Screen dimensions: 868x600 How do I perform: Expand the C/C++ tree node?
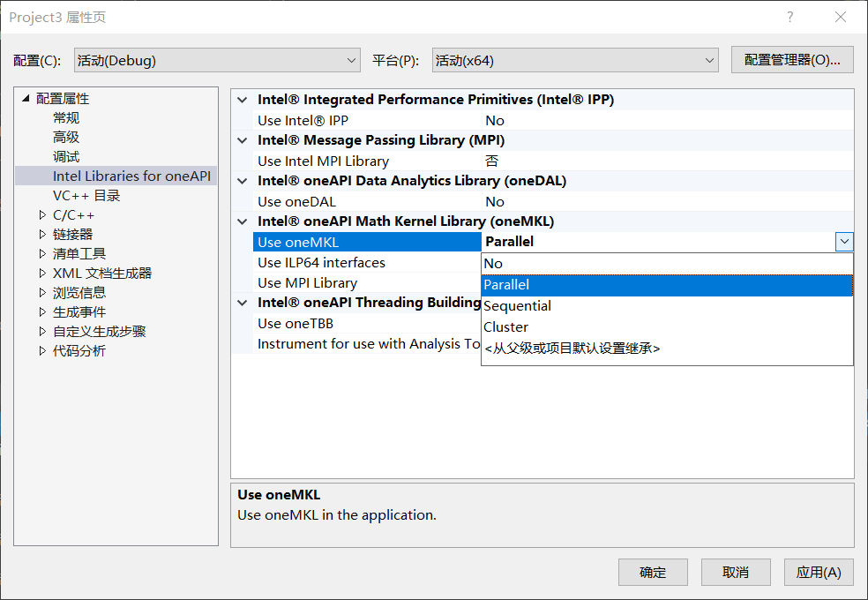click(x=42, y=214)
